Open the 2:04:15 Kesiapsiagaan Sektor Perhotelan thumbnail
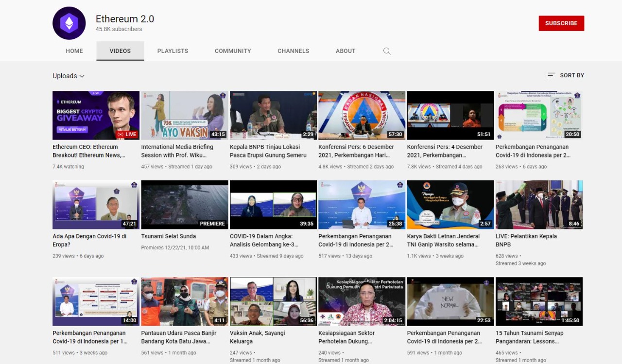Viewport: 622px width, 364px height. (362, 301)
